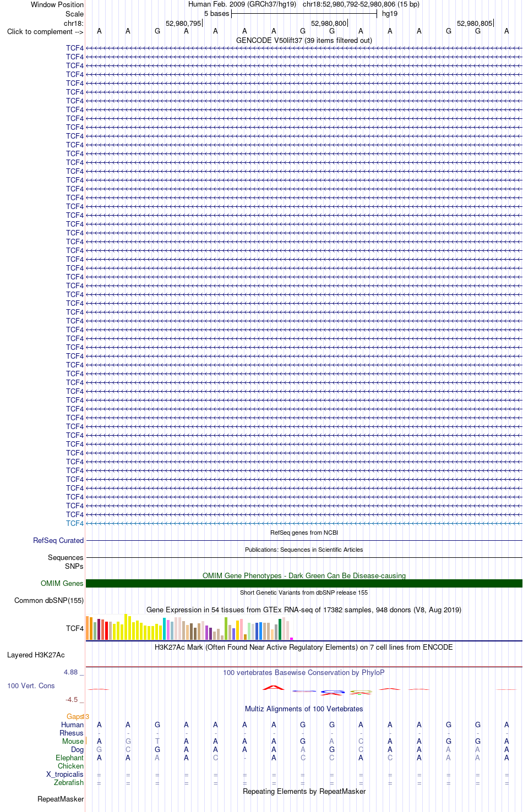523x812 pixels.
Task: Open the GTEx 'Gene Expression in 54 tissues' title
Action: coord(304,610)
